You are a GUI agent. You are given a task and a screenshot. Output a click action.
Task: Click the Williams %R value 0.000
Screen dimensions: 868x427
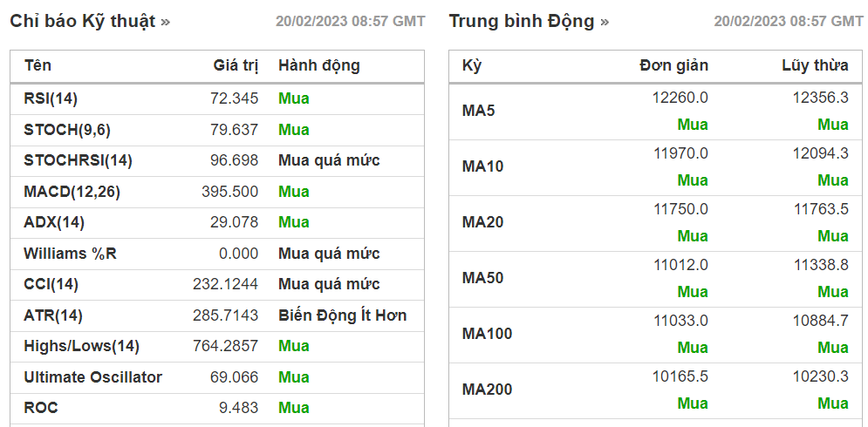click(238, 254)
